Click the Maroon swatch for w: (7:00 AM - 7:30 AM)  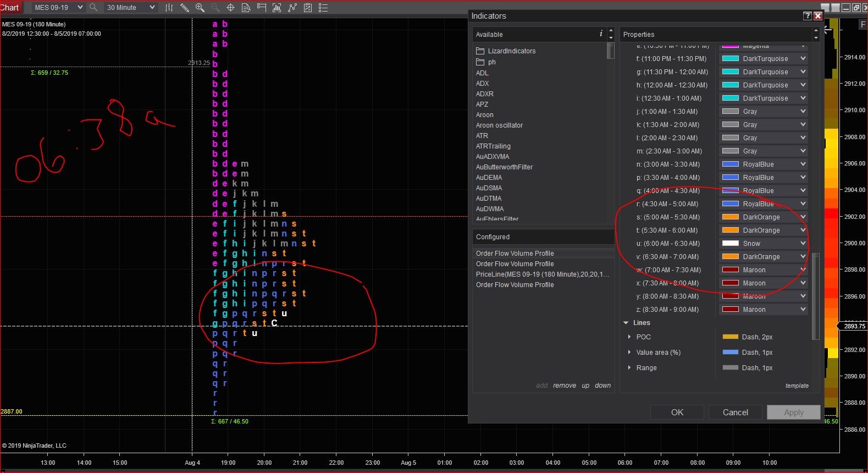point(731,270)
